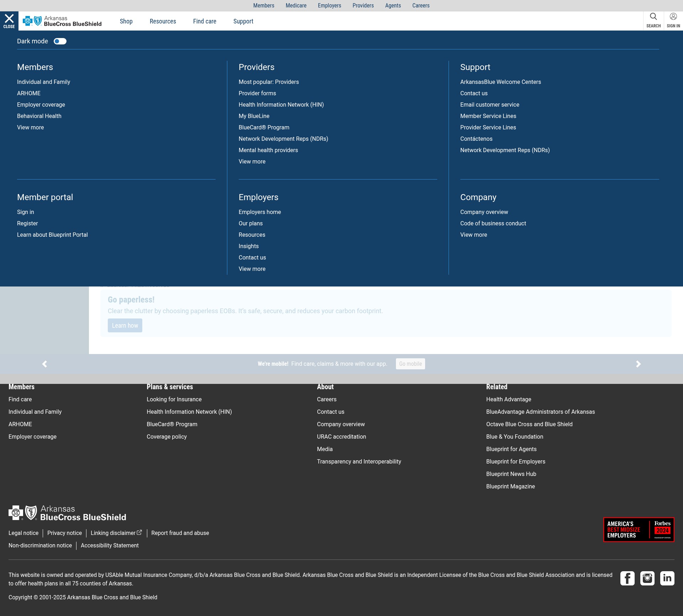Viewport: 683px width, 616px height.
Task: Open Looking for Insurance footer link
Action: point(174,400)
